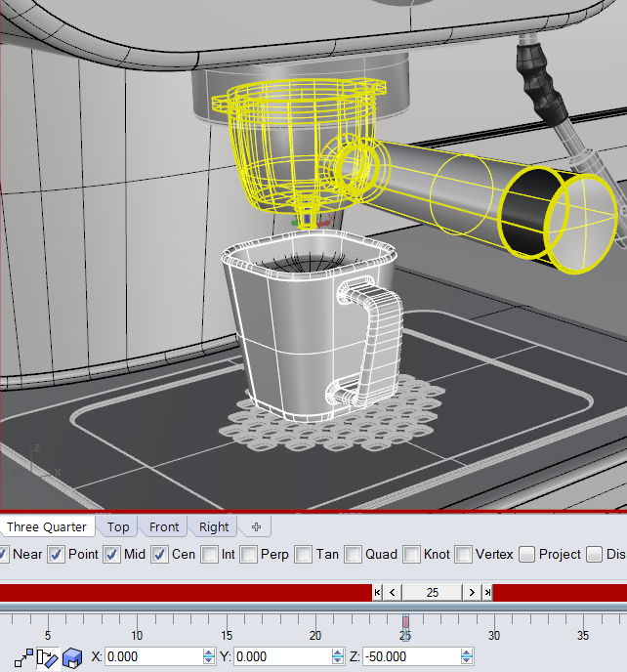Enable the Perp osnap checkbox
Screen dimensions: 627x672
point(249,555)
